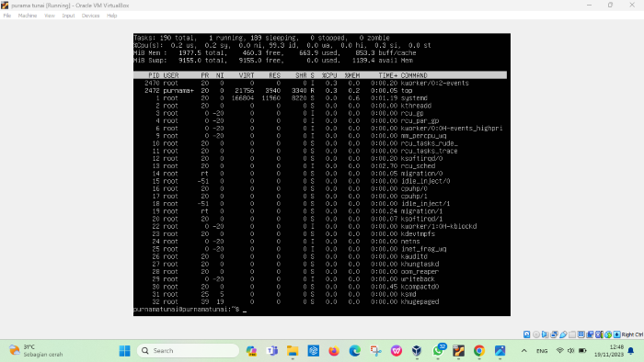Open the pink W app icon in taskbar

[397, 351]
